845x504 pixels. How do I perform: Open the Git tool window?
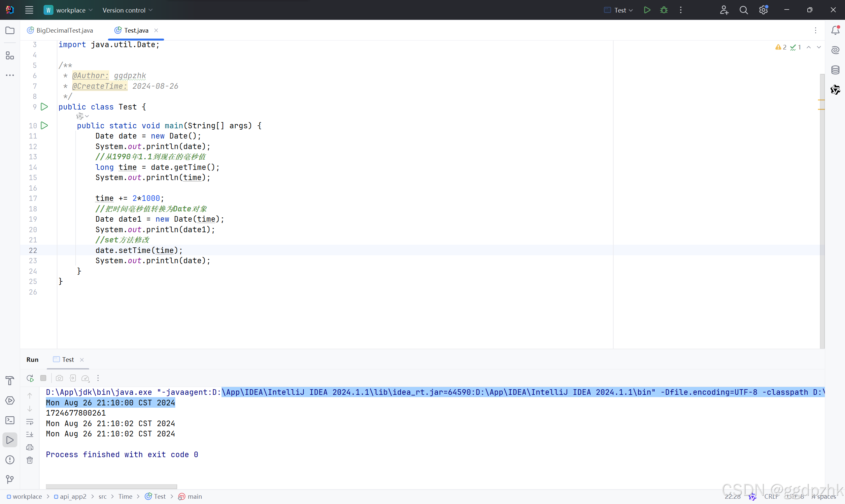click(x=10, y=480)
